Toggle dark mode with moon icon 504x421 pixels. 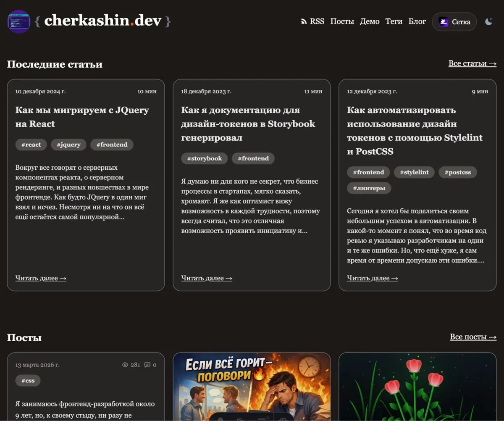pyautogui.click(x=488, y=21)
